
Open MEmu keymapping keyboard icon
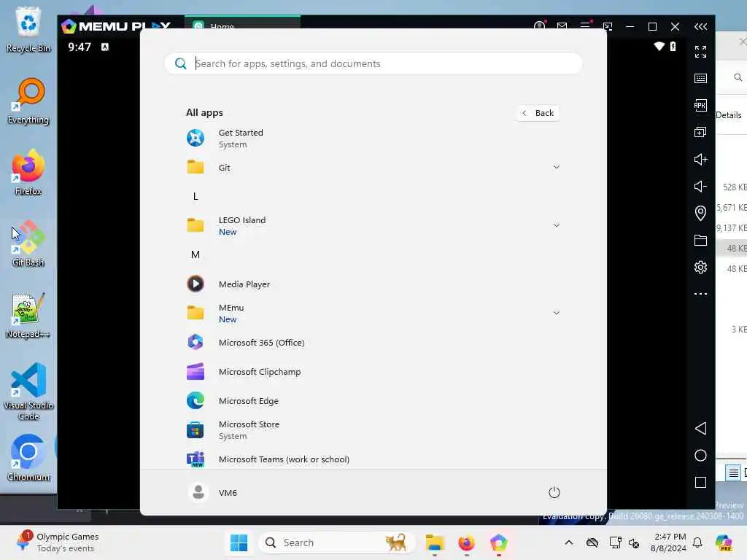click(x=700, y=78)
